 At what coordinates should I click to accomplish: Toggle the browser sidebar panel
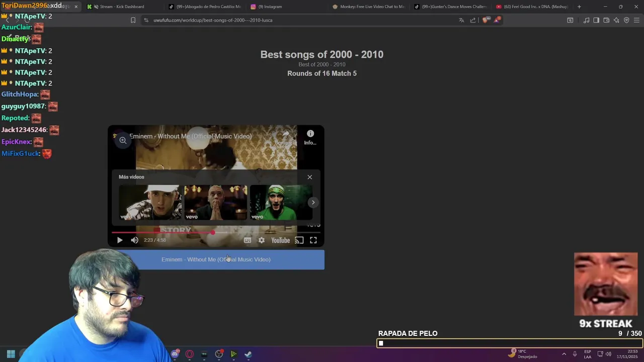point(596,20)
